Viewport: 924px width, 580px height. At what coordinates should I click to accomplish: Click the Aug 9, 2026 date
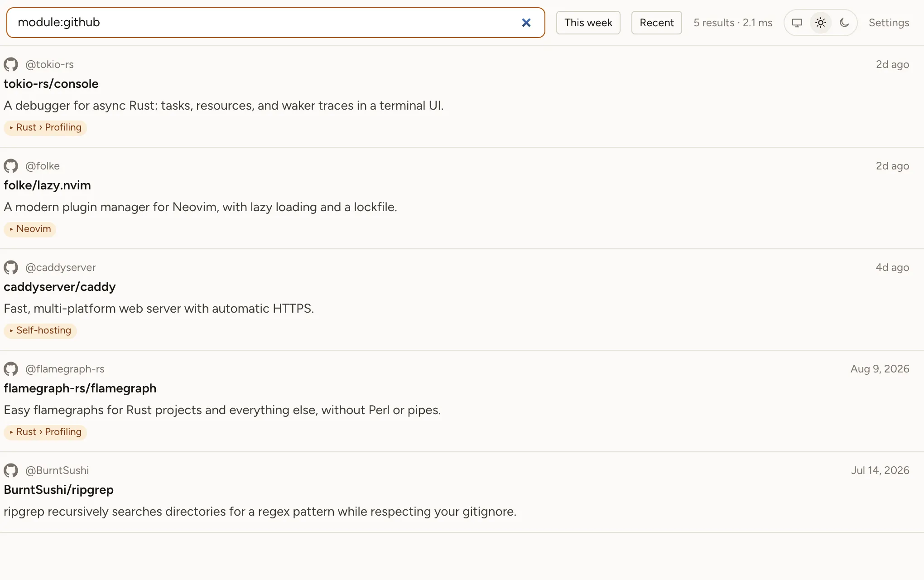pyautogui.click(x=880, y=369)
